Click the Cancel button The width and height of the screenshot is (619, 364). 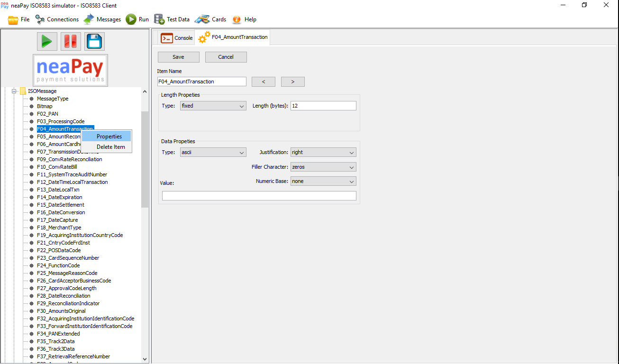pos(226,57)
